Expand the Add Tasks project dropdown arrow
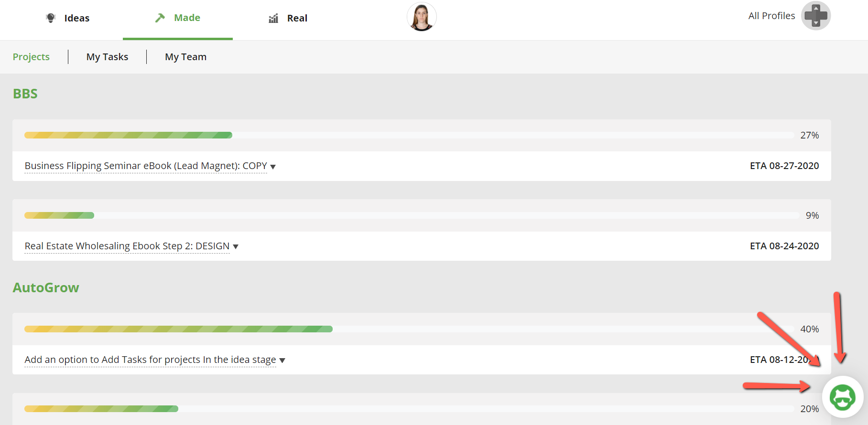 (x=282, y=361)
